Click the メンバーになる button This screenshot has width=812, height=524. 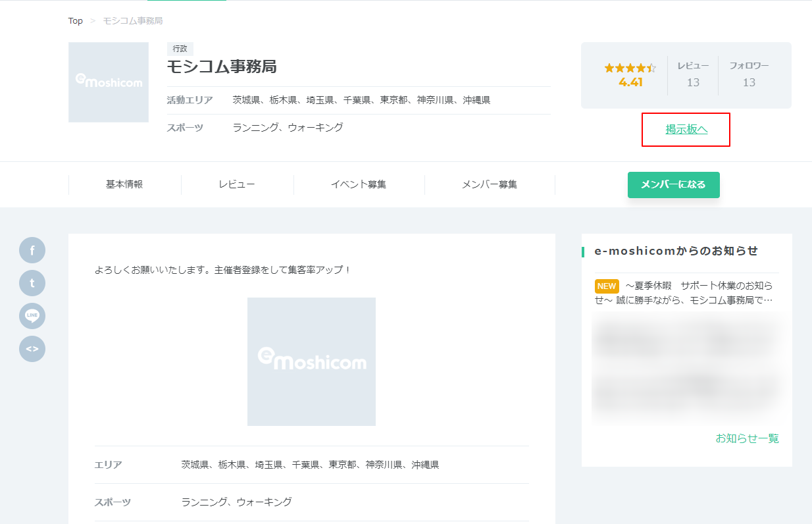pyautogui.click(x=674, y=185)
